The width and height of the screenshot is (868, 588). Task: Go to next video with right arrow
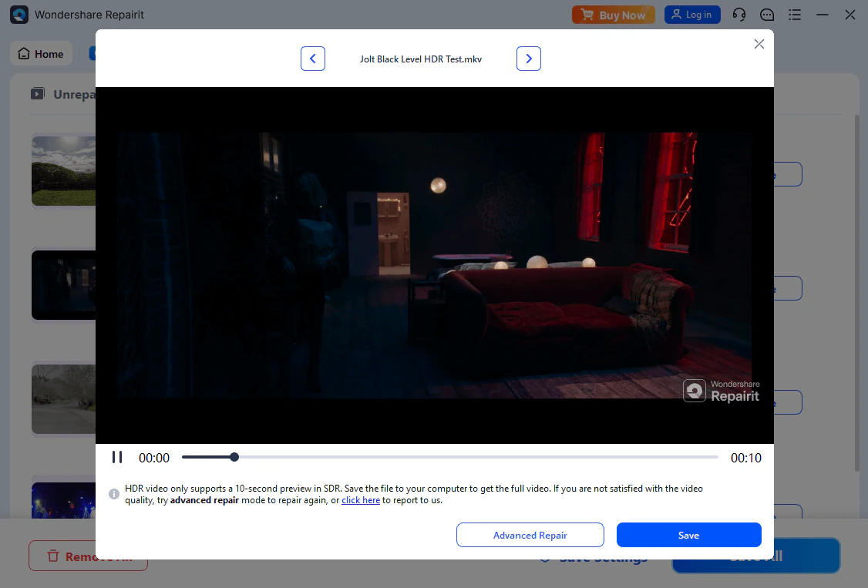pos(529,59)
